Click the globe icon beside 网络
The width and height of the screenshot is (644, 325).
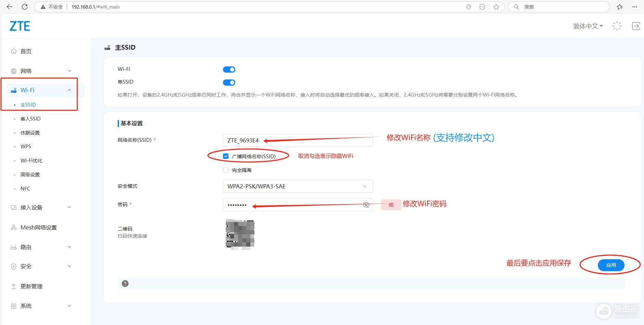(14, 71)
